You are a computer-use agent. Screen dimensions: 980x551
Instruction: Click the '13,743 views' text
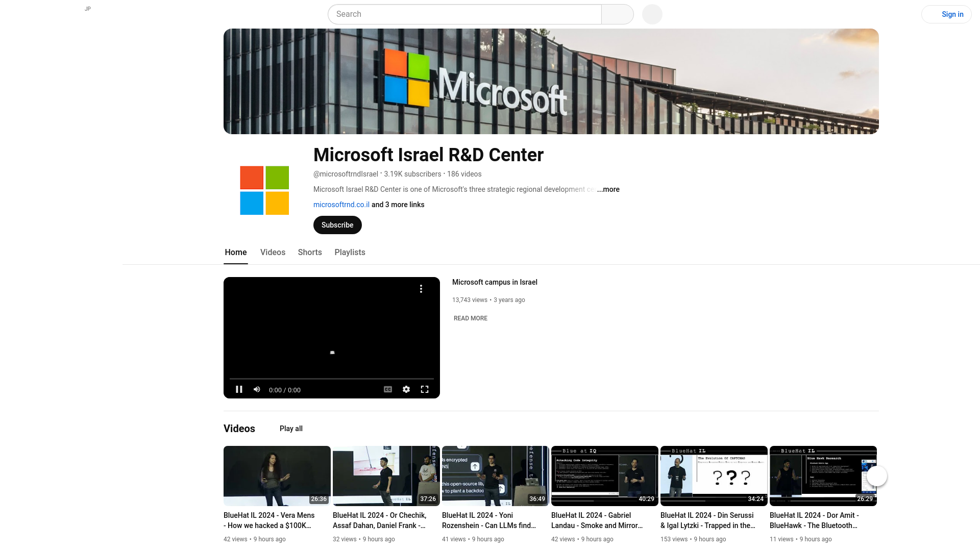point(470,300)
